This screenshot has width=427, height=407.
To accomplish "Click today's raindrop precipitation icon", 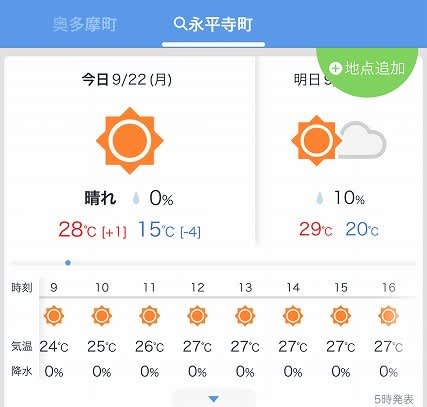I will click(x=136, y=198).
